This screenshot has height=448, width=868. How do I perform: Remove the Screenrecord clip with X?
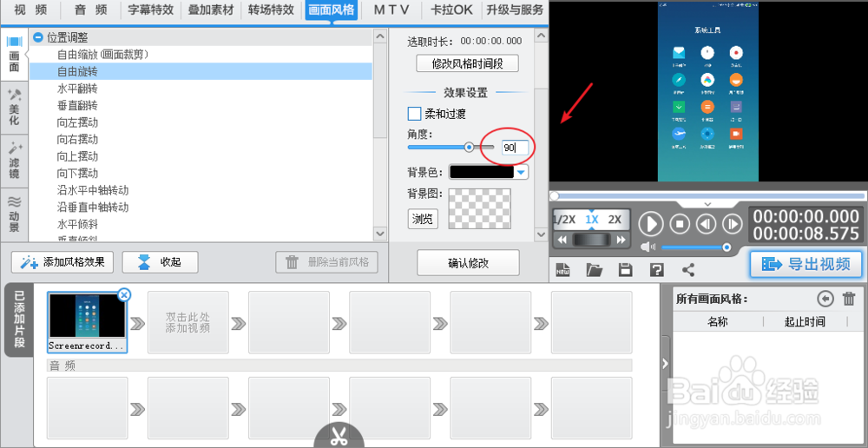click(x=124, y=294)
